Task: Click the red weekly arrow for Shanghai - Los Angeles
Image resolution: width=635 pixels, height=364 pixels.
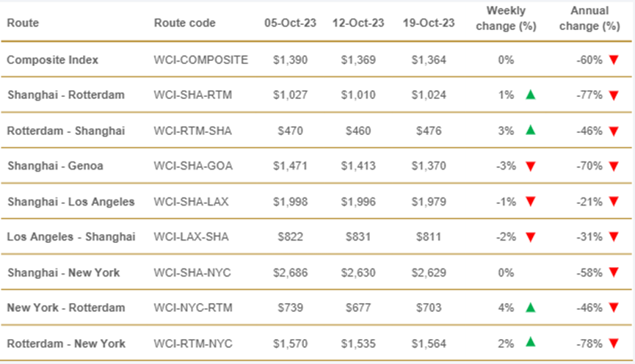Action: 531,201
